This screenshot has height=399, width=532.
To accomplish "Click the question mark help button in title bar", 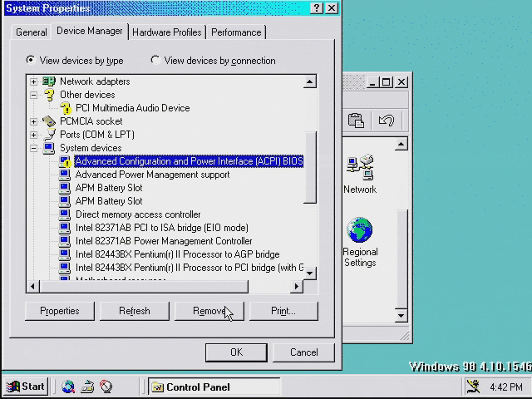I will [x=316, y=7].
